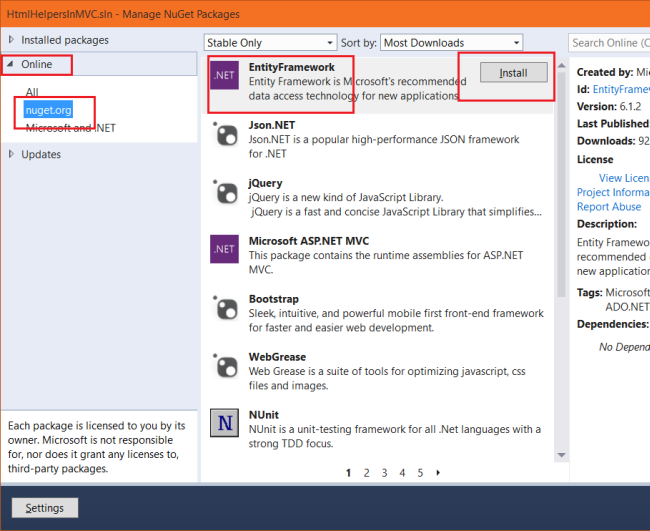The image size is (650, 531).
Task: Click the jQuery package icon
Action: [x=225, y=193]
